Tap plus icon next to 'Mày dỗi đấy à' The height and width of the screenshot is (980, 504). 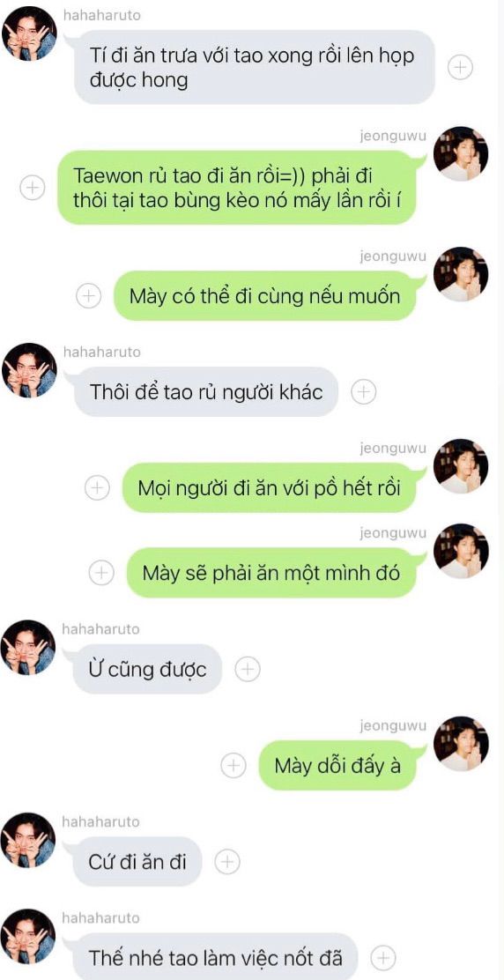(233, 765)
